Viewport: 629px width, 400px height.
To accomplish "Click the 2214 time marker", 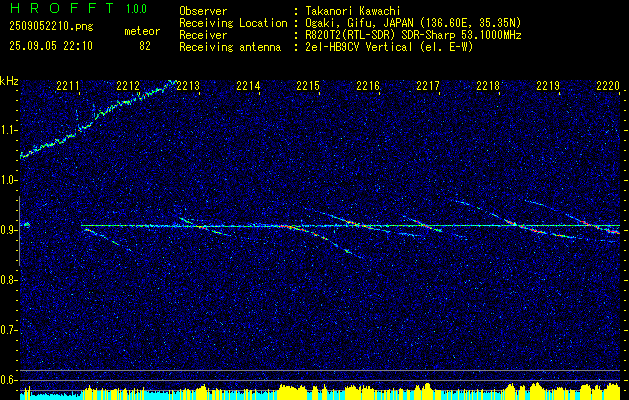I will (248, 85).
